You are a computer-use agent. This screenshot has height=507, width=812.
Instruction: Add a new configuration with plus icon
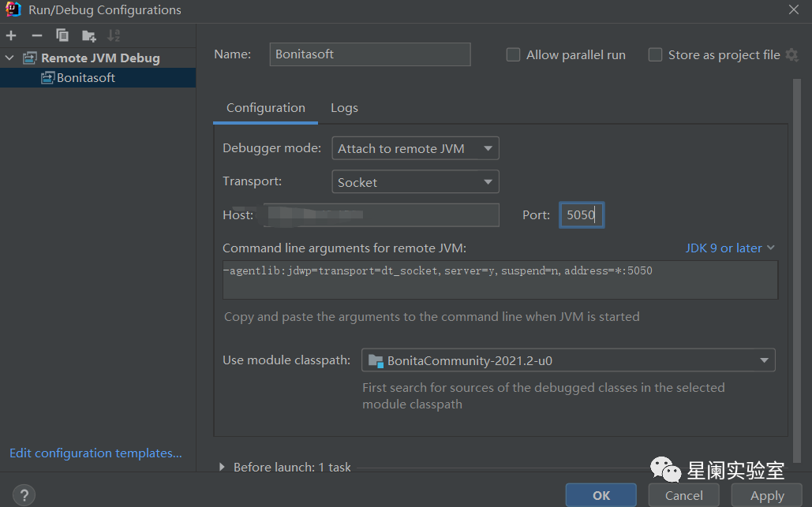click(11, 35)
